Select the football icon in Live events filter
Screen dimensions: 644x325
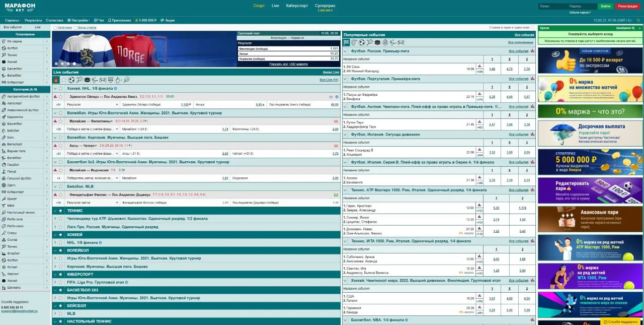pos(71,80)
